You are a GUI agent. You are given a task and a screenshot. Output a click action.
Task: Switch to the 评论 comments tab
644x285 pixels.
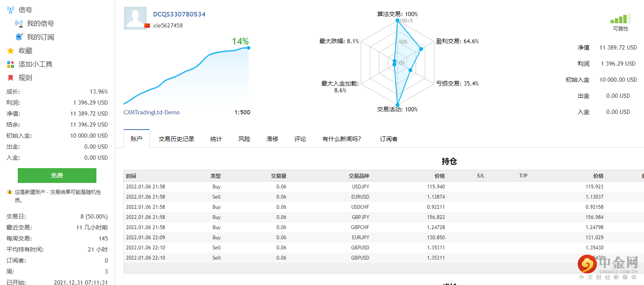point(300,138)
